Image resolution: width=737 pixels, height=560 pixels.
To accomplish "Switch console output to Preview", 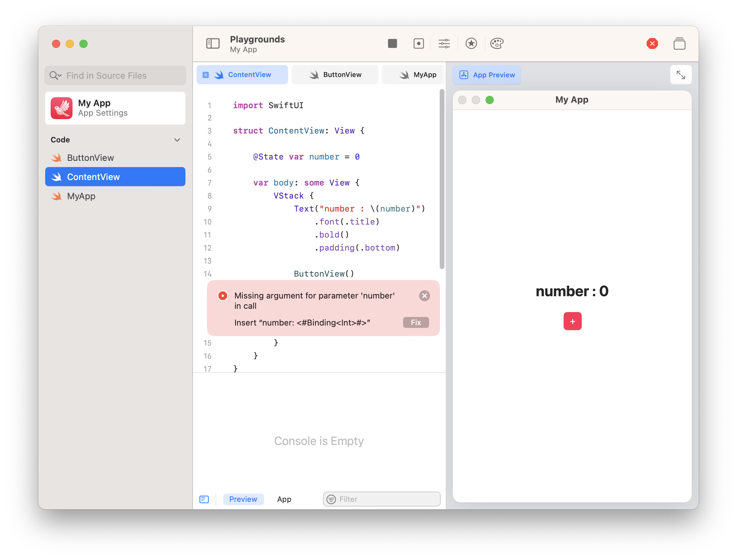I will click(x=243, y=499).
